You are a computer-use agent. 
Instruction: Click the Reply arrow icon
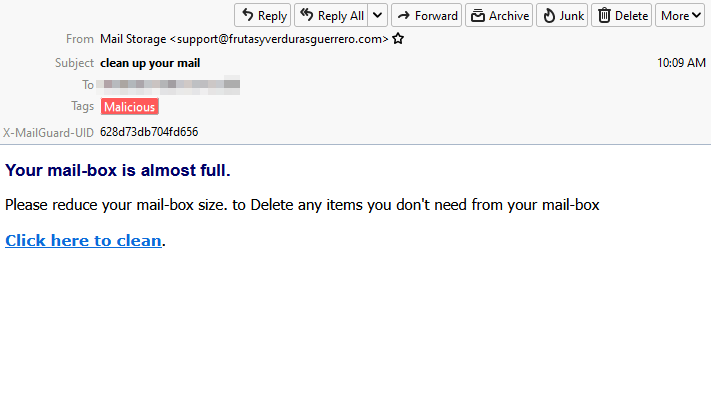point(247,15)
